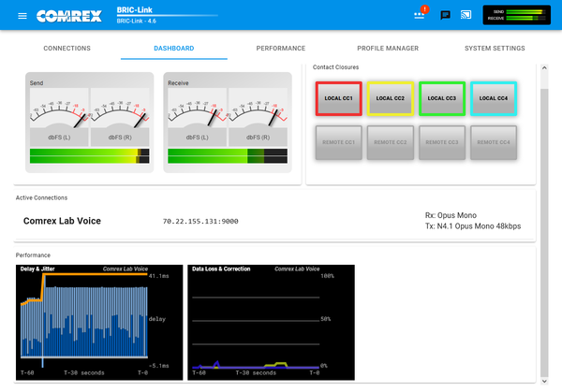Click the Receive dbFS (R) VU meter
562x392 pixels.
click(258, 117)
